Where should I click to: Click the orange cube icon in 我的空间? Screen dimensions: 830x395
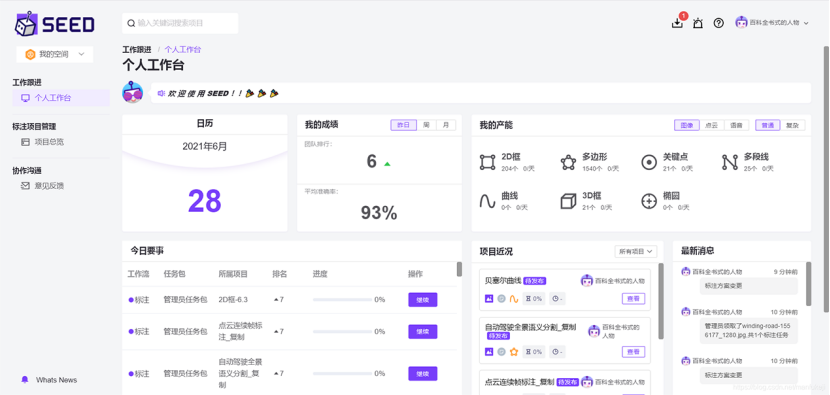(x=30, y=54)
